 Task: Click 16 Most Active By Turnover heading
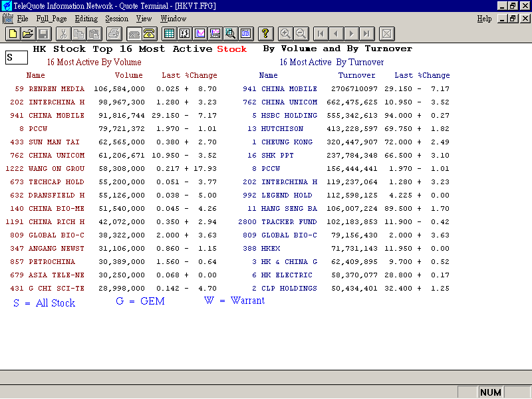point(332,62)
